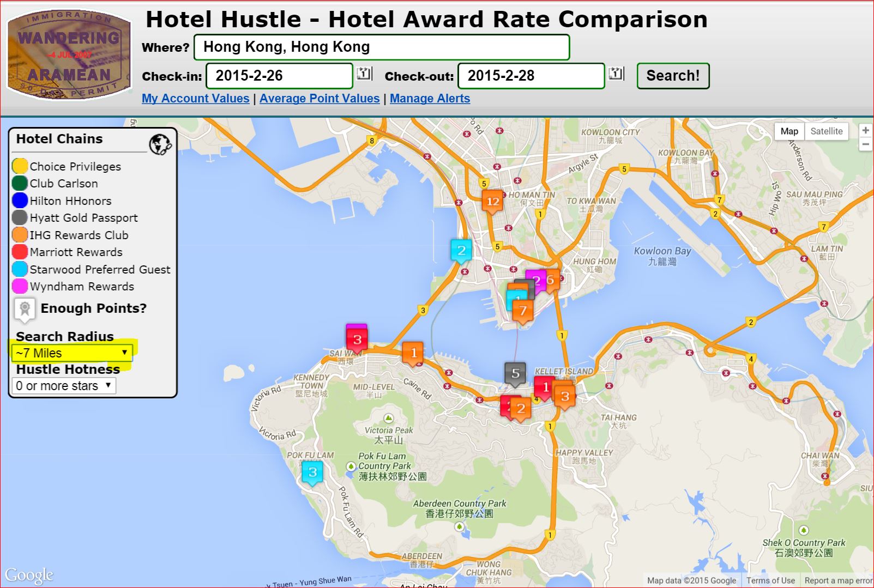
Task: Click the Wyndham Rewards magenta color swatch
Action: (x=20, y=286)
